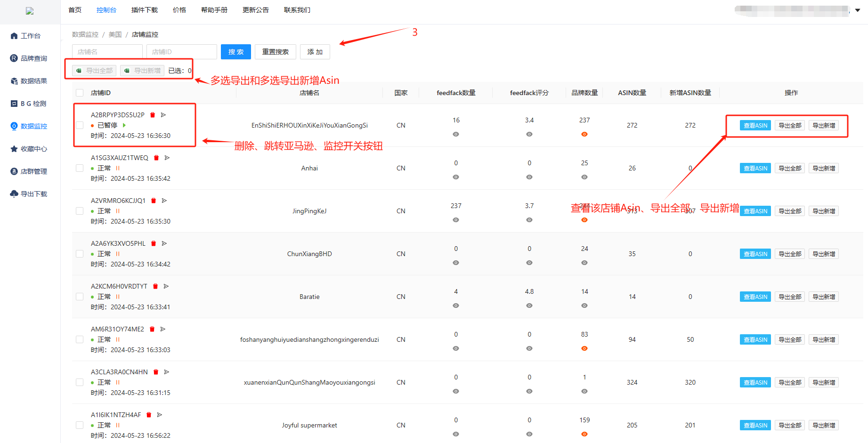Viewport: 868px width, 443px height.
Task: Tick the select-all checkbox in table header
Action: coord(80,93)
